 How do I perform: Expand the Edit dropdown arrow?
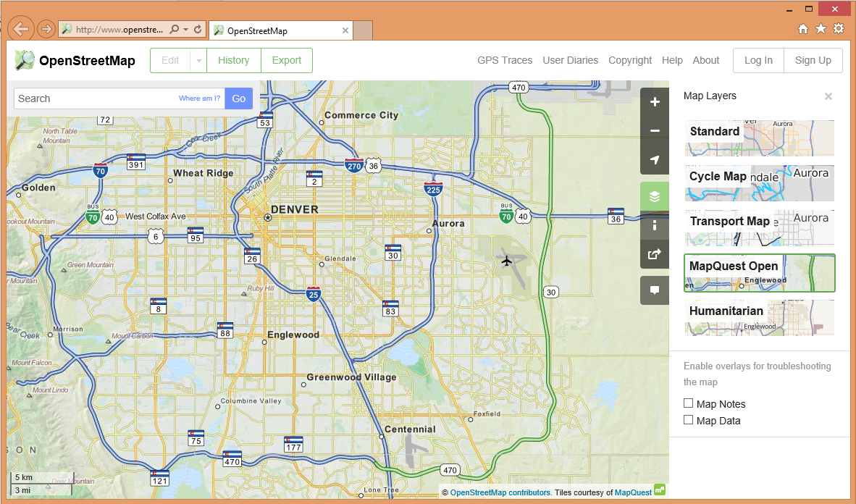coord(198,61)
